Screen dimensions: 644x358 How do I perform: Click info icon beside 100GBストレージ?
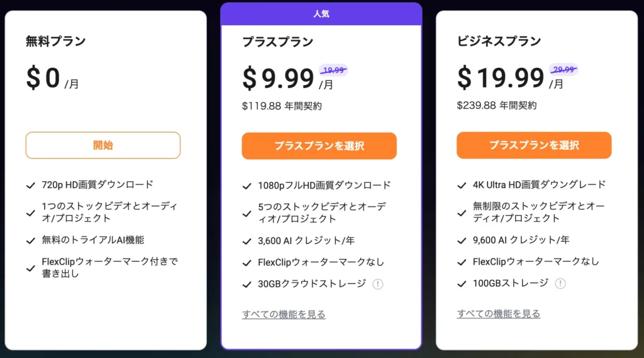[560, 283]
